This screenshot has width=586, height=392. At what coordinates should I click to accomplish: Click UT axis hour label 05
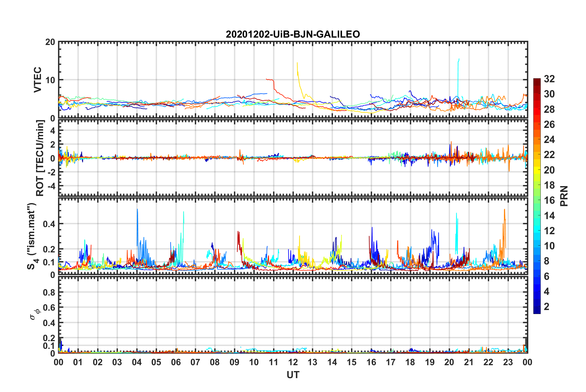tap(156, 362)
